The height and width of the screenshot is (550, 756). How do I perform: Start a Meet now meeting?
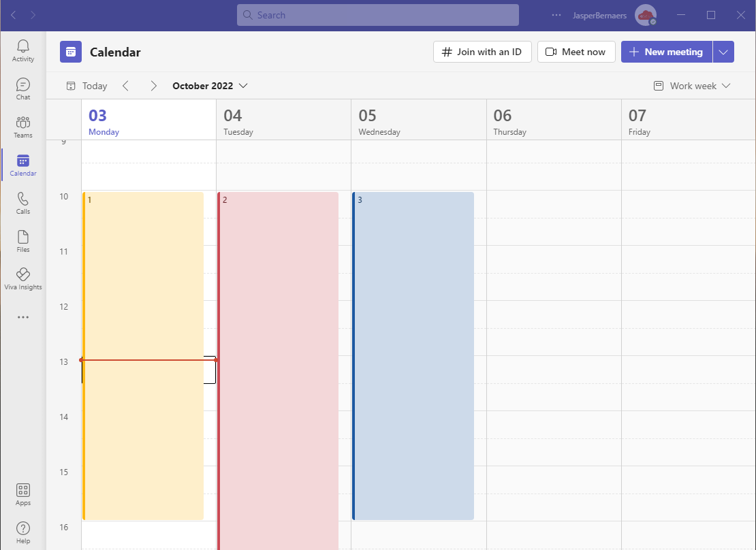[x=576, y=52]
